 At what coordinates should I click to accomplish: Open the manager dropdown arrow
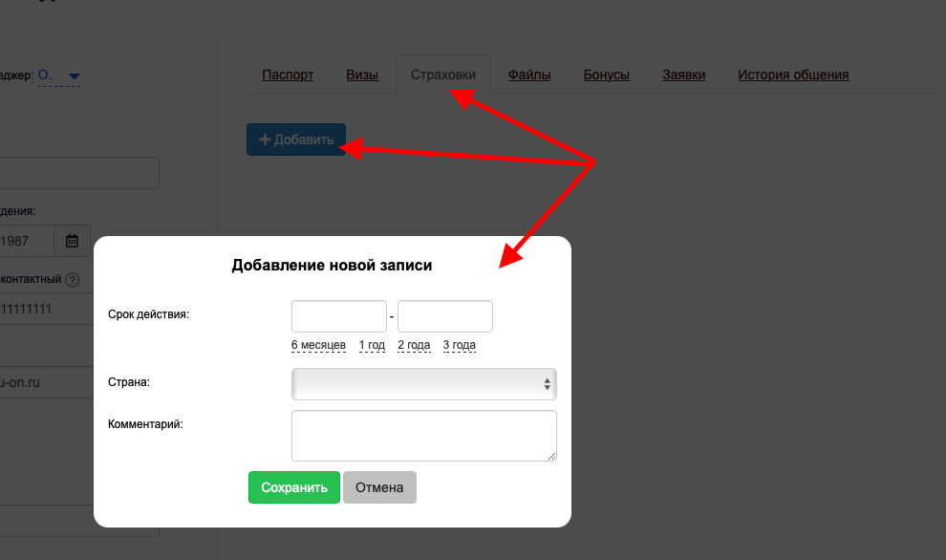pyautogui.click(x=75, y=76)
